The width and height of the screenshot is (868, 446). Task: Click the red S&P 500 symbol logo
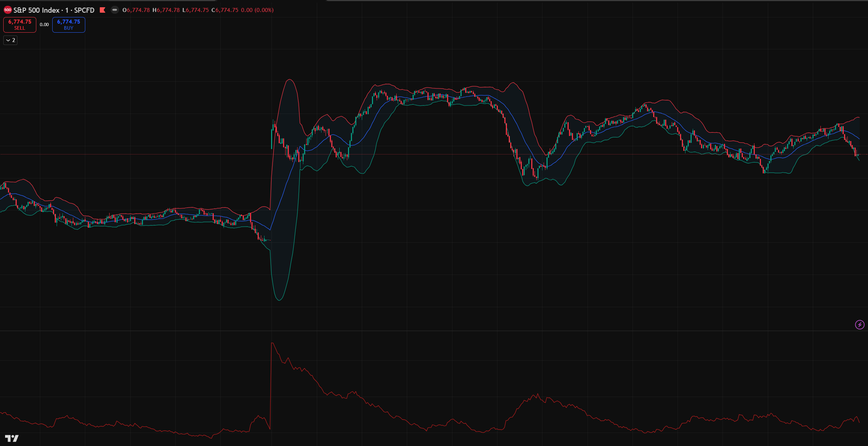tap(8, 10)
